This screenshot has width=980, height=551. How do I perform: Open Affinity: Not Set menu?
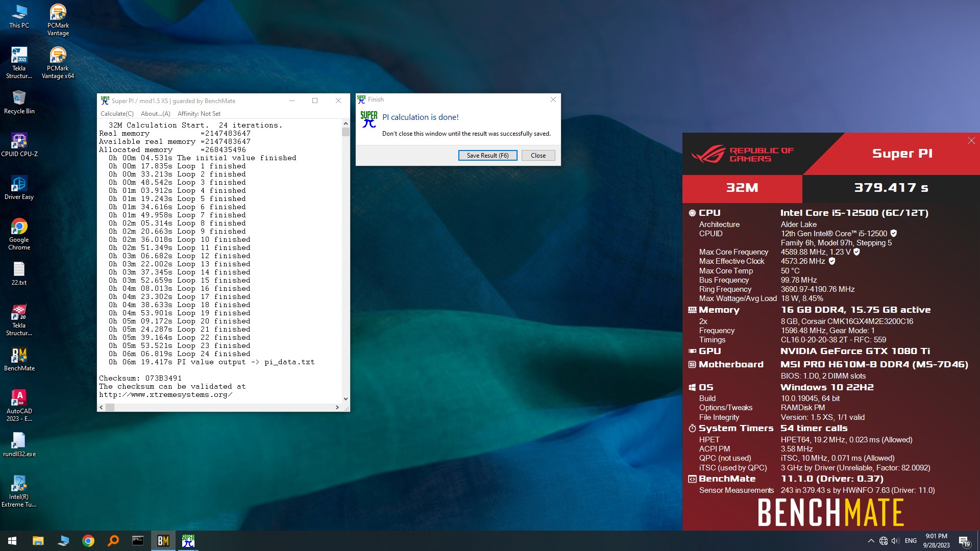(x=199, y=114)
